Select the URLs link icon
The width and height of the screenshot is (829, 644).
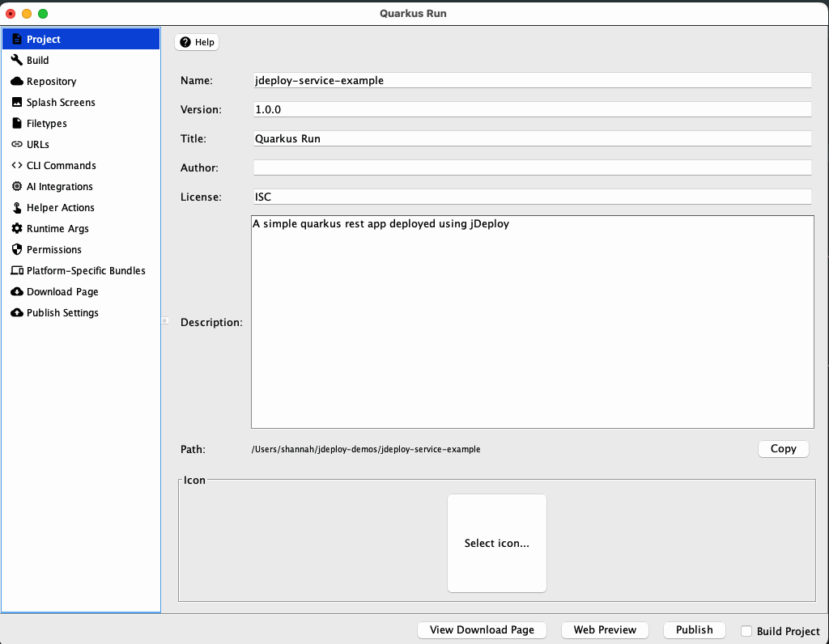pos(18,144)
